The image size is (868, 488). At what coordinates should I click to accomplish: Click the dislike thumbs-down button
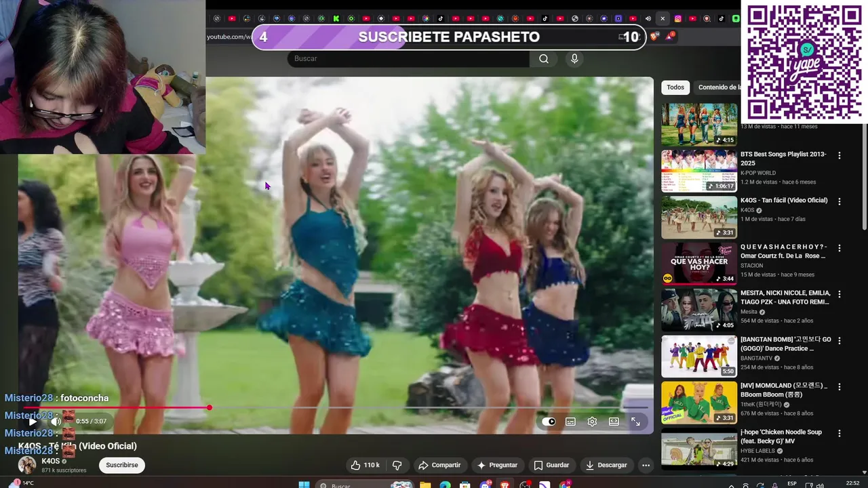click(x=397, y=465)
